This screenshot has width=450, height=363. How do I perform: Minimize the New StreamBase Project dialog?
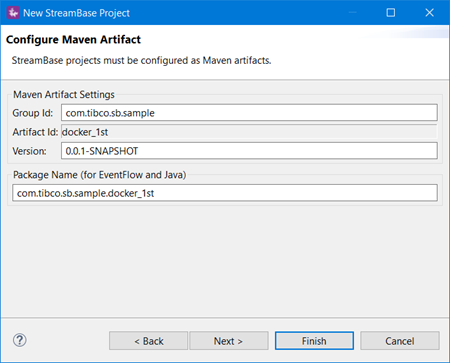[352, 13]
